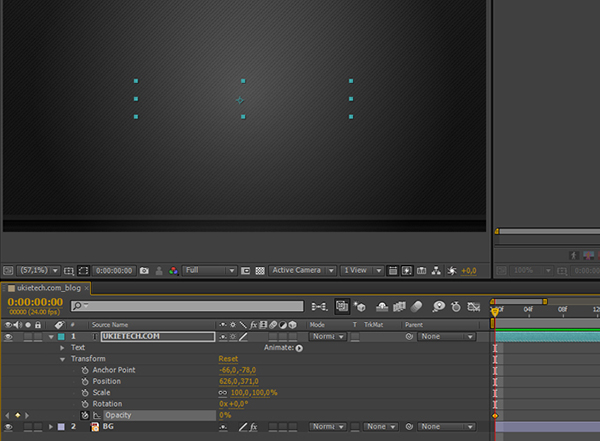The image size is (600, 441).
Task: Go to next Opacity keyframe arrow
Action: (27, 415)
